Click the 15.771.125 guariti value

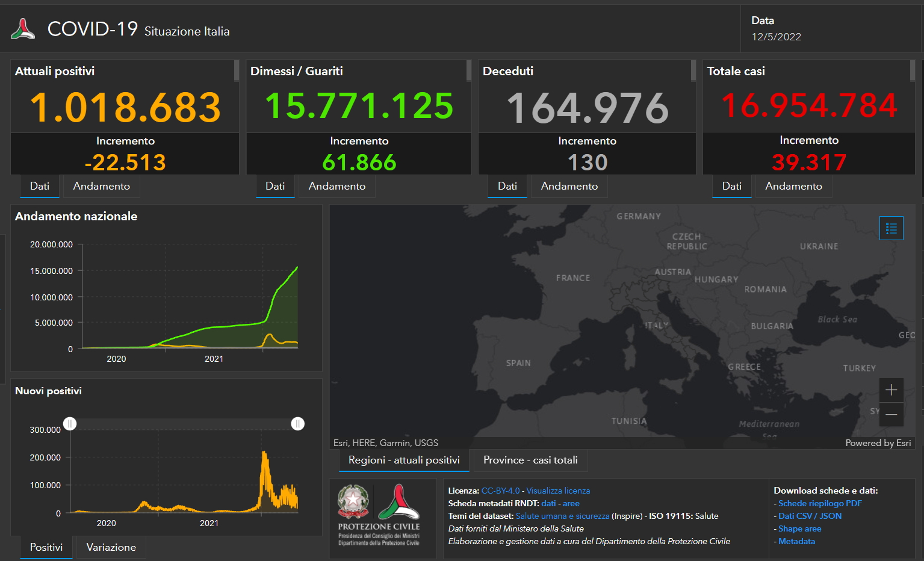click(x=359, y=106)
